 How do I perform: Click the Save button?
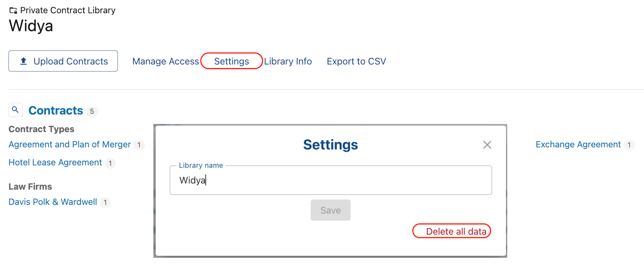tap(331, 210)
